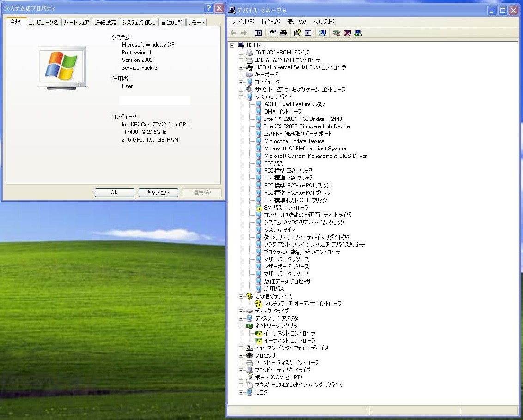Click the サウンド、ビデオ speaker icon
Viewport: 523px width, 420px height.
(249, 90)
